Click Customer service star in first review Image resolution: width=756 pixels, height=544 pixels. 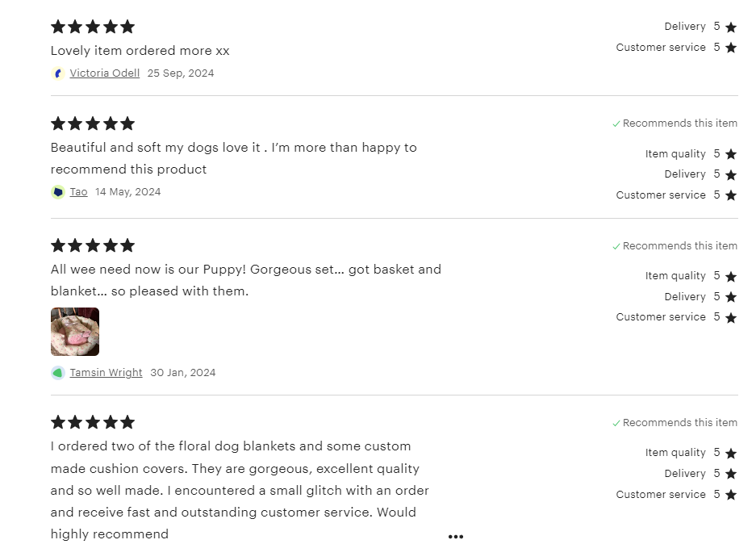[731, 48]
